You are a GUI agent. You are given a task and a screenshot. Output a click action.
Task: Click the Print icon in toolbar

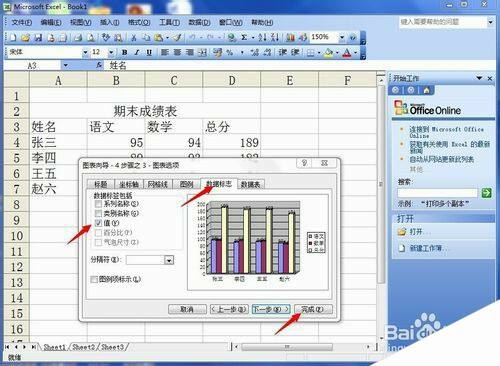[78, 38]
